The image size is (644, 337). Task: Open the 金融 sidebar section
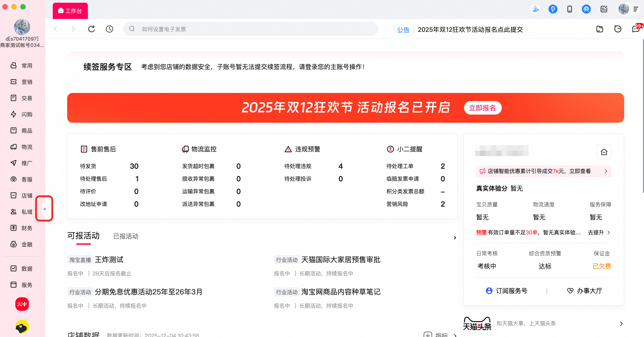click(x=21, y=245)
